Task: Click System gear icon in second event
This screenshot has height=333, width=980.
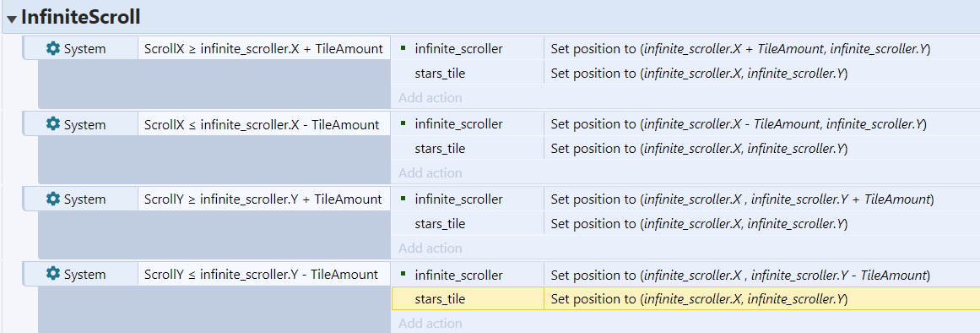Action: pos(53,124)
